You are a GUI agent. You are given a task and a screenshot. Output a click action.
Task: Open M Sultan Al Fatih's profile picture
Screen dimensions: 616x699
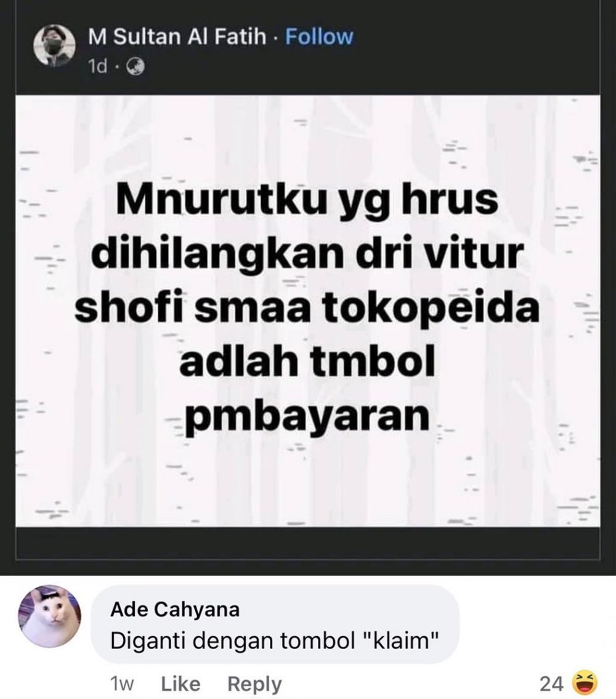point(54,46)
